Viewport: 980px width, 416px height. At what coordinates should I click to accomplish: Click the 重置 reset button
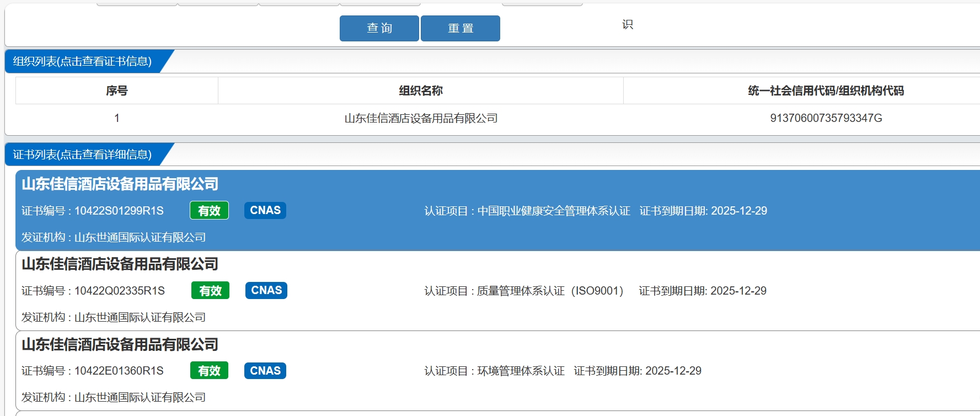pyautogui.click(x=460, y=28)
